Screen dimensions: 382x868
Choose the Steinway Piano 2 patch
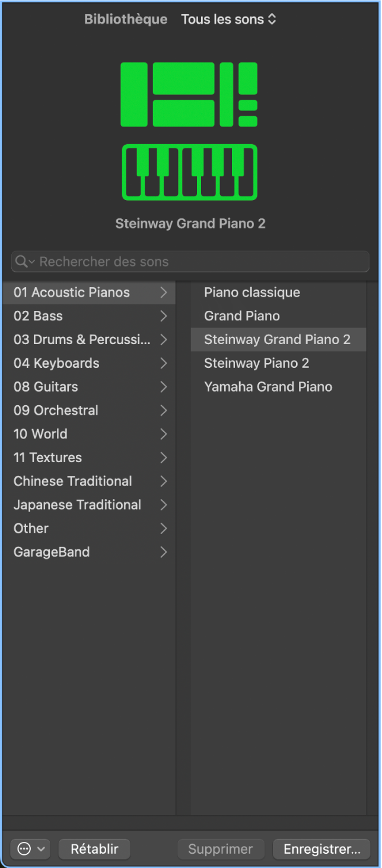coord(256,363)
